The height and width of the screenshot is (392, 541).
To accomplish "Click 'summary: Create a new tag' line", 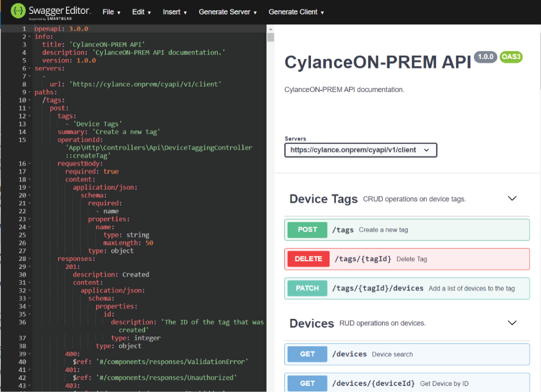I will coord(109,132).
